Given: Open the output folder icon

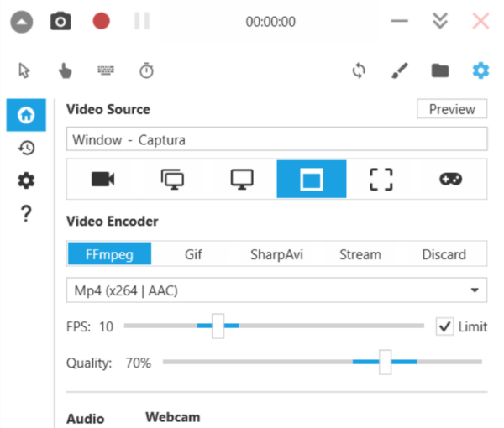Looking at the screenshot, I should pyautogui.click(x=439, y=71).
